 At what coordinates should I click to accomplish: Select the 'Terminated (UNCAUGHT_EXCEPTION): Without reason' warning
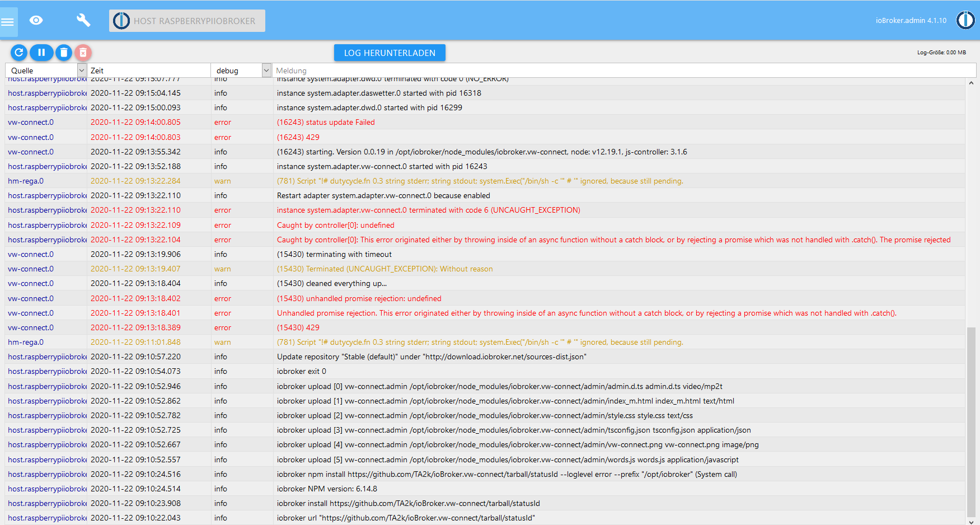coord(385,269)
